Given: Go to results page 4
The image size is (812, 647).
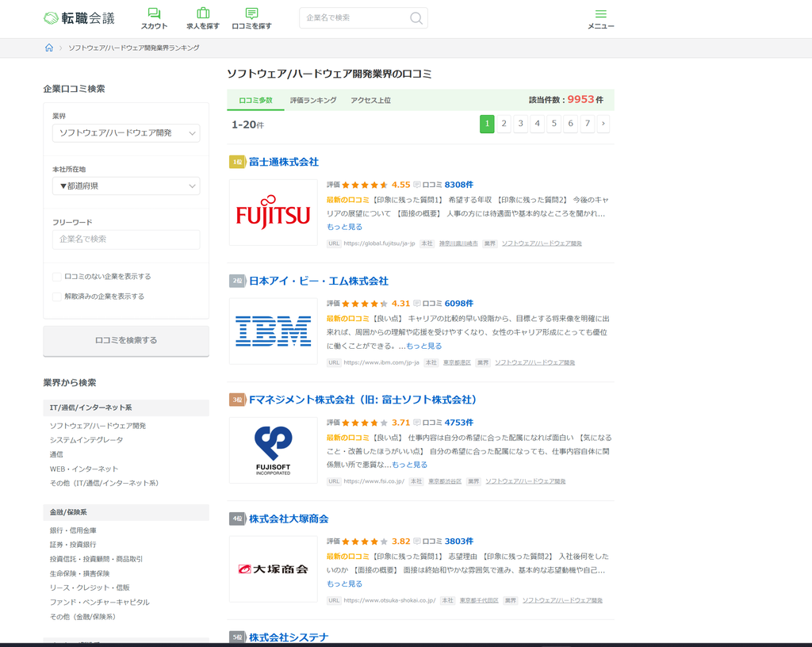Looking at the screenshot, I should click(x=538, y=124).
